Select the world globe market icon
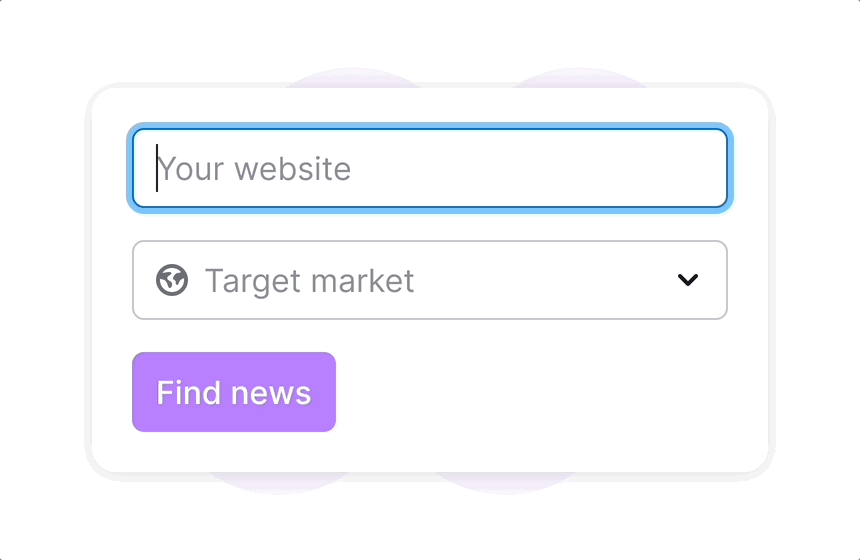This screenshot has height=560, width=860. click(172, 280)
